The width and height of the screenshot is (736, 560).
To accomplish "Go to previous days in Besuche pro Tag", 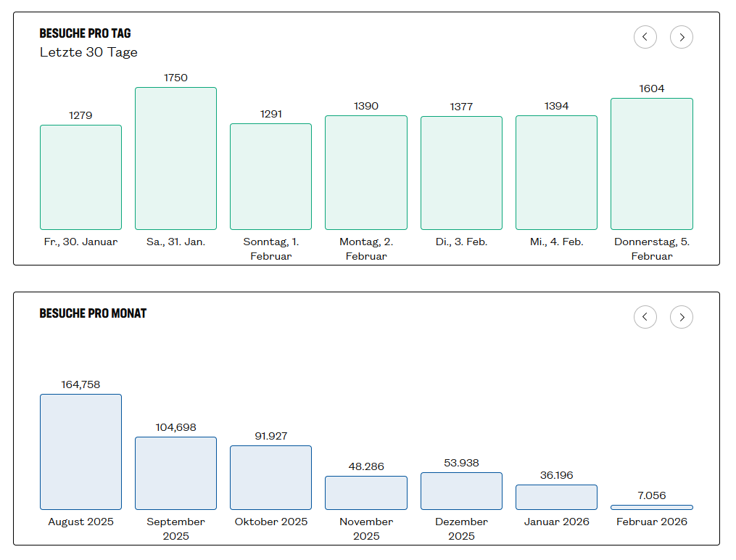I will point(645,37).
